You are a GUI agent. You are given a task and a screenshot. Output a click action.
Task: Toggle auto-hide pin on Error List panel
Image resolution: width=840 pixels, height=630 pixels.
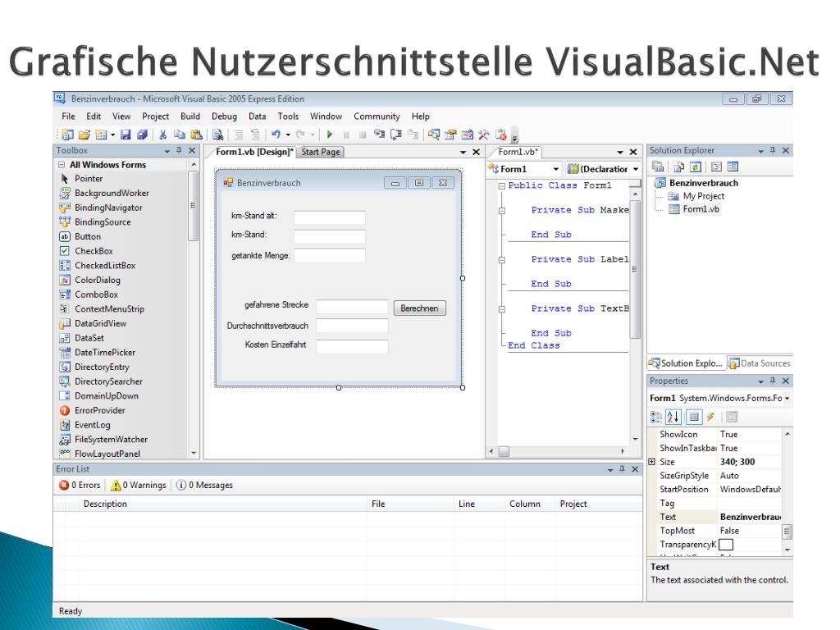[x=622, y=469]
